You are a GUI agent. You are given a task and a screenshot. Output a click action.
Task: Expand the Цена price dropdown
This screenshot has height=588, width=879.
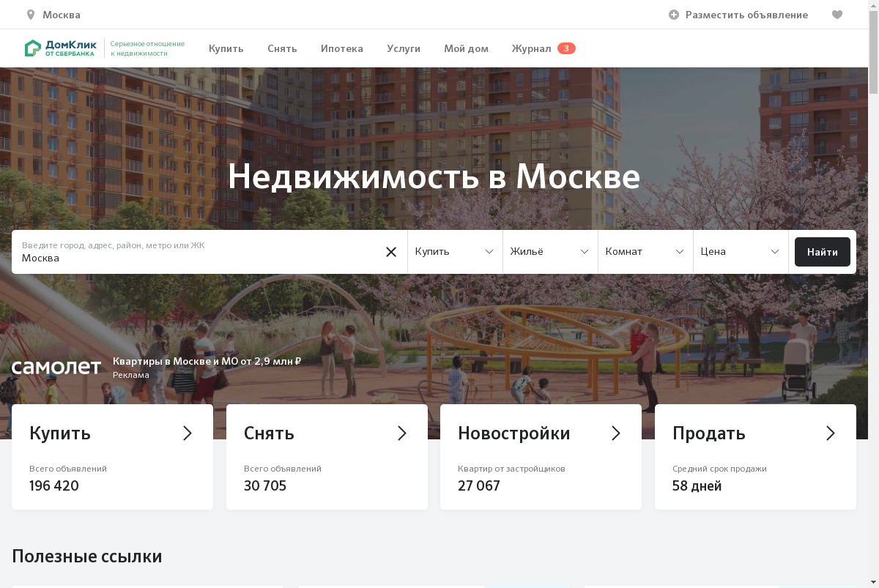(x=741, y=252)
